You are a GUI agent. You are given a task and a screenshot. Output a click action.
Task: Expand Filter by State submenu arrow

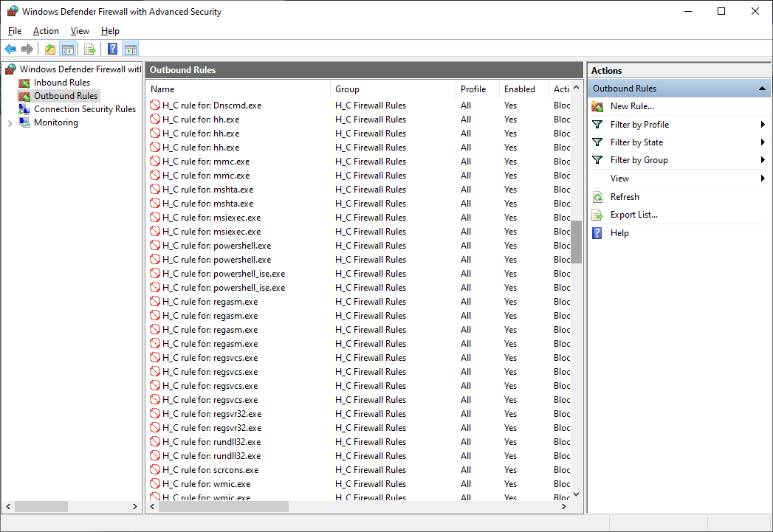(763, 142)
